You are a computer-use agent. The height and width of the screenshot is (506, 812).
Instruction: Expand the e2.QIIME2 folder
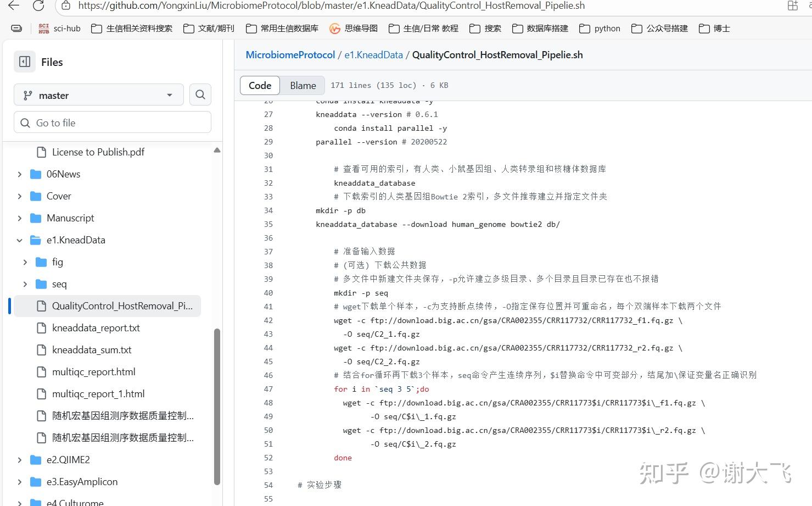19,459
